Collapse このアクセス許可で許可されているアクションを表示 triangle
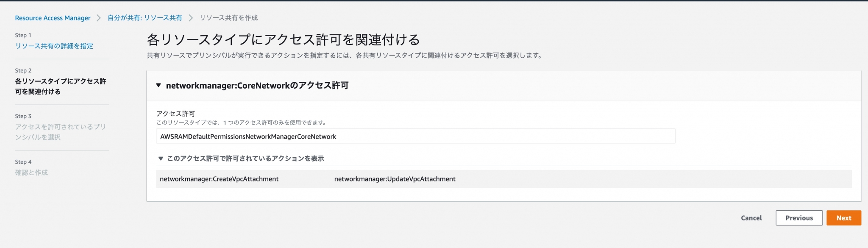 (x=161, y=159)
